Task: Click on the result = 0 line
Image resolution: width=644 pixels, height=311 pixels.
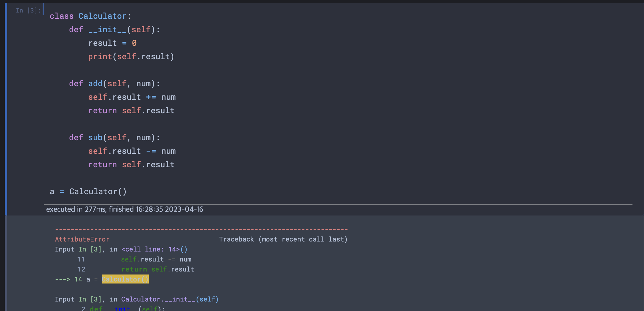Action: (x=112, y=43)
